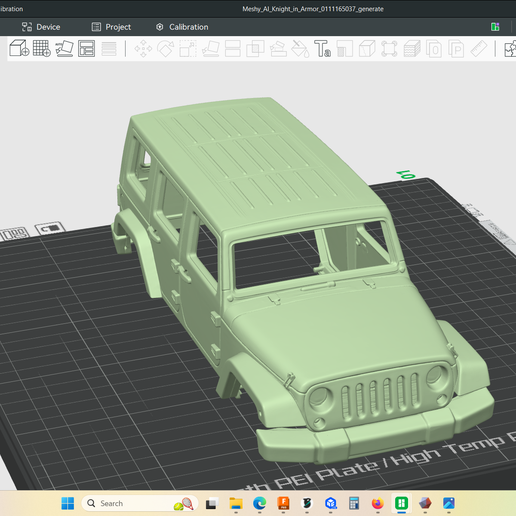The width and height of the screenshot is (516, 516).
Task: Click the stacked layers toolbar icon
Action: tap(412, 49)
